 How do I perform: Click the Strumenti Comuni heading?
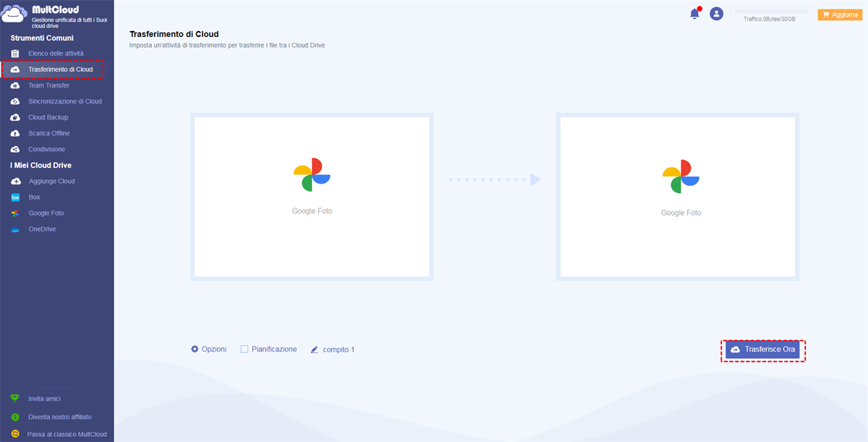(x=42, y=38)
